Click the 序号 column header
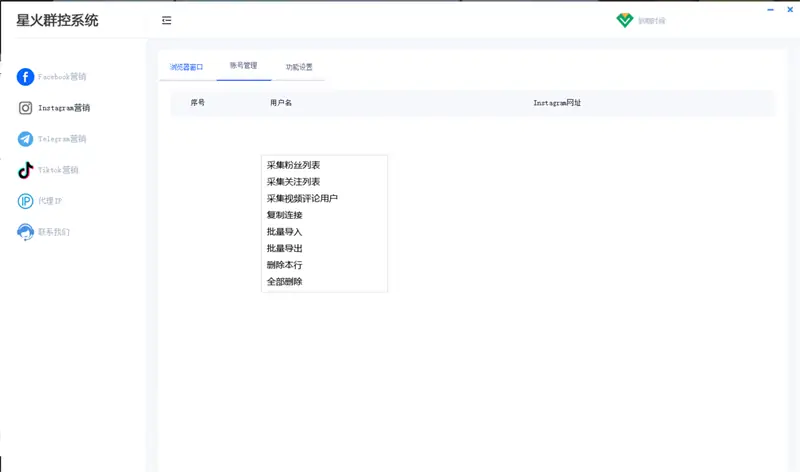This screenshot has width=800, height=472. tap(197, 103)
